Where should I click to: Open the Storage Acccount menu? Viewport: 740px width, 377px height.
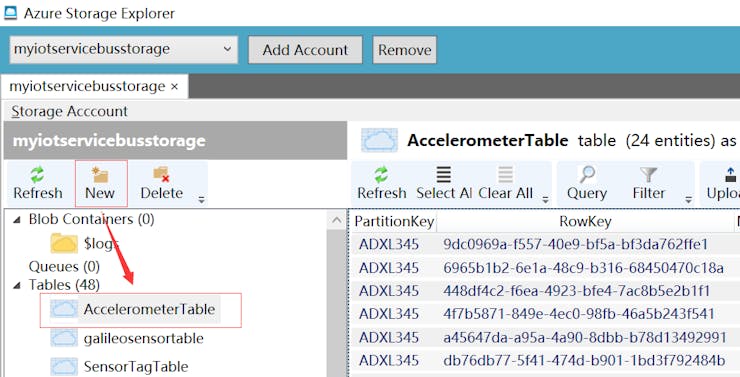69,111
